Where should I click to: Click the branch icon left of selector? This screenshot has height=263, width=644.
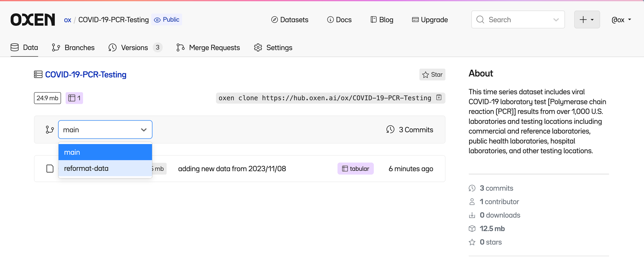pos(50,130)
